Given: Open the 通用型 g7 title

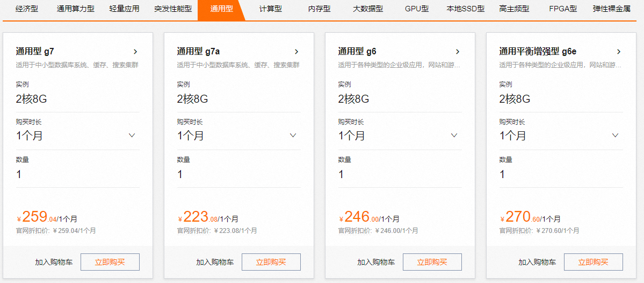Looking at the screenshot, I should (x=35, y=52).
